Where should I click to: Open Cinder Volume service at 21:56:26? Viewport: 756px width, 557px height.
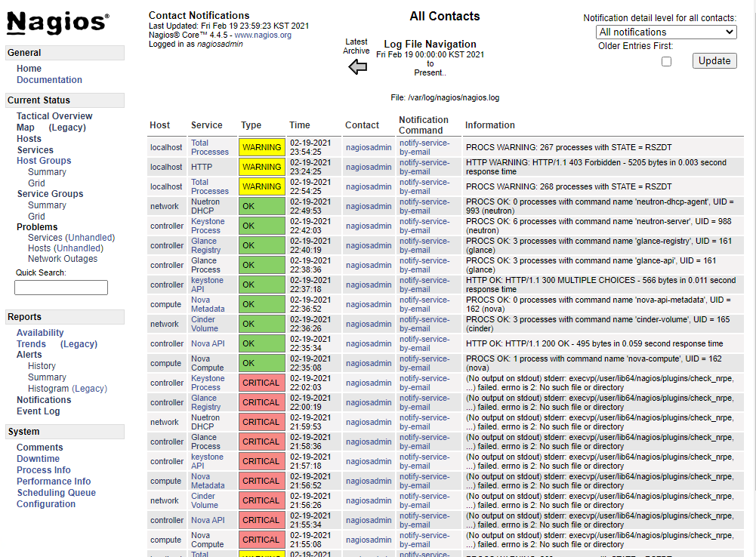click(x=205, y=500)
